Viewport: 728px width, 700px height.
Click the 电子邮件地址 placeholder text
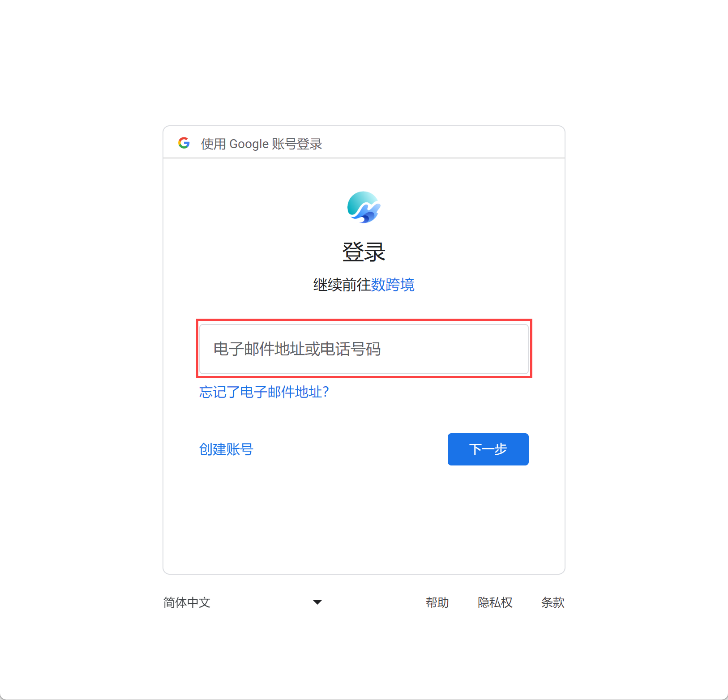coord(259,349)
